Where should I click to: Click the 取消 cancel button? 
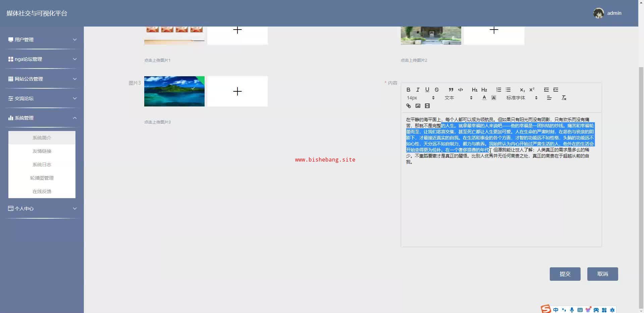(602, 274)
